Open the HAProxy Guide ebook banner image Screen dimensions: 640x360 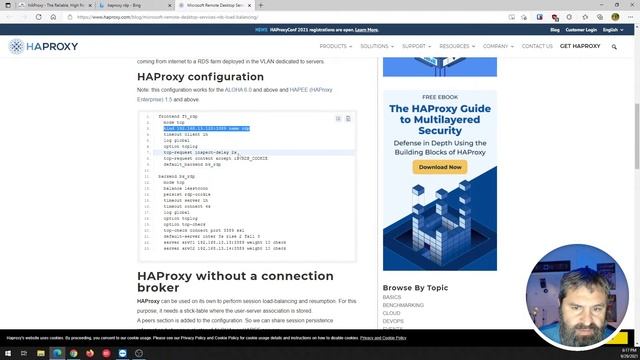pyautogui.click(x=440, y=180)
